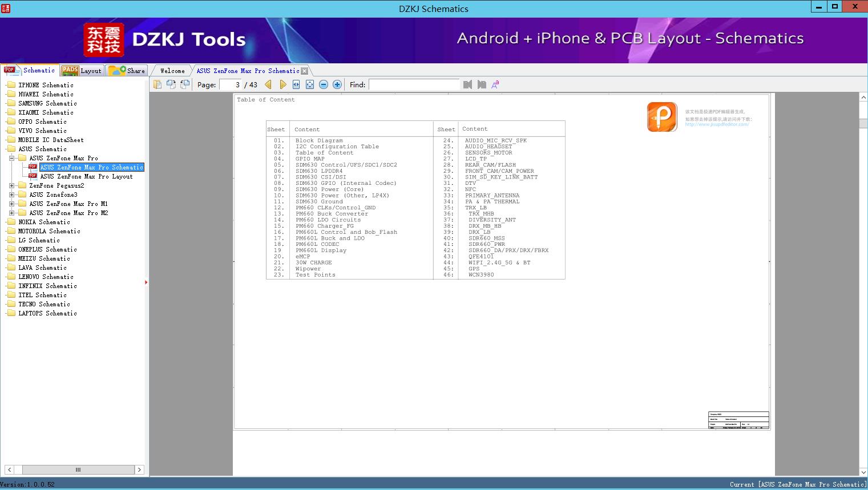Click the DZKJ red logo in banner
The image size is (868, 490).
pyautogui.click(x=104, y=40)
